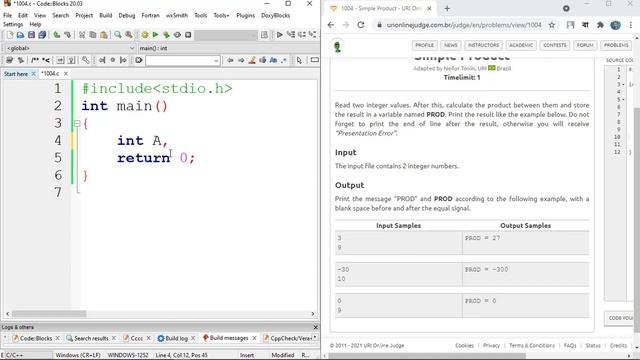Screen dimensions: 640x360
Task: Collapse the code fold marker on line 3
Action: pos(77,123)
